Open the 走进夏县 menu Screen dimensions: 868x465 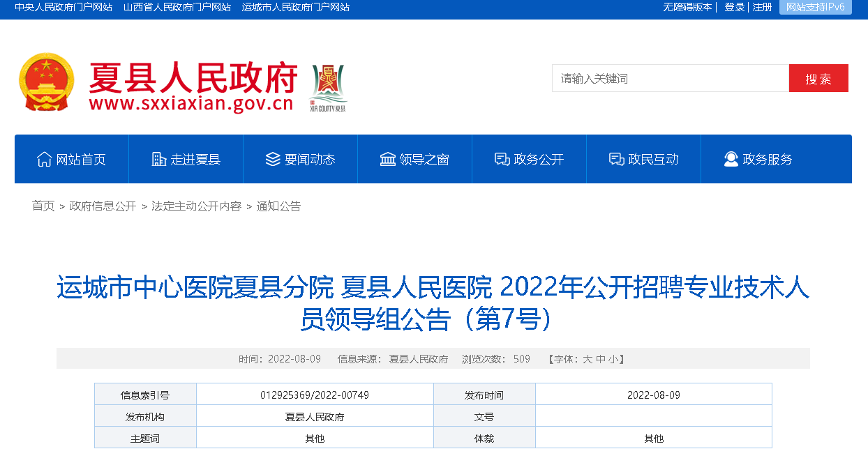(186, 159)
